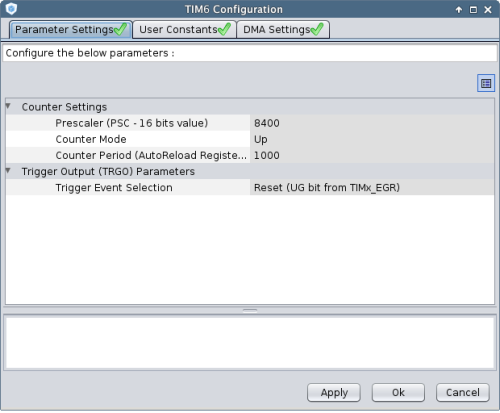Viewport: 500px width, 413px height.
Task: Confirm with the Ok button
Action: 398,392
